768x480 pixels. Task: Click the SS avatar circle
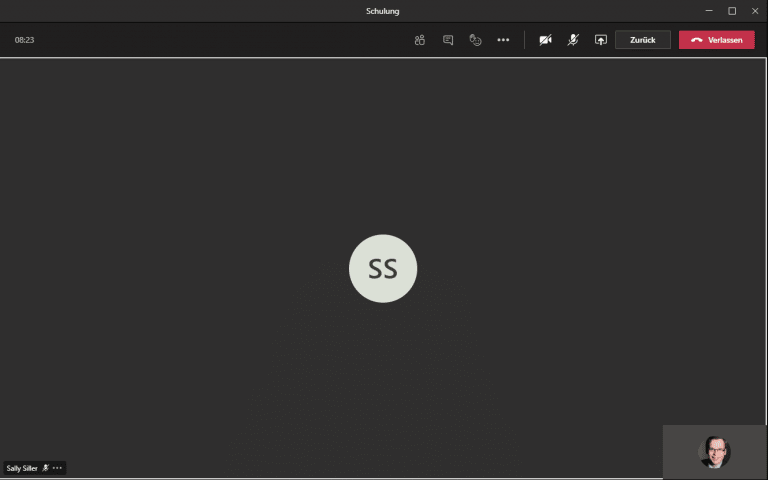383,268
